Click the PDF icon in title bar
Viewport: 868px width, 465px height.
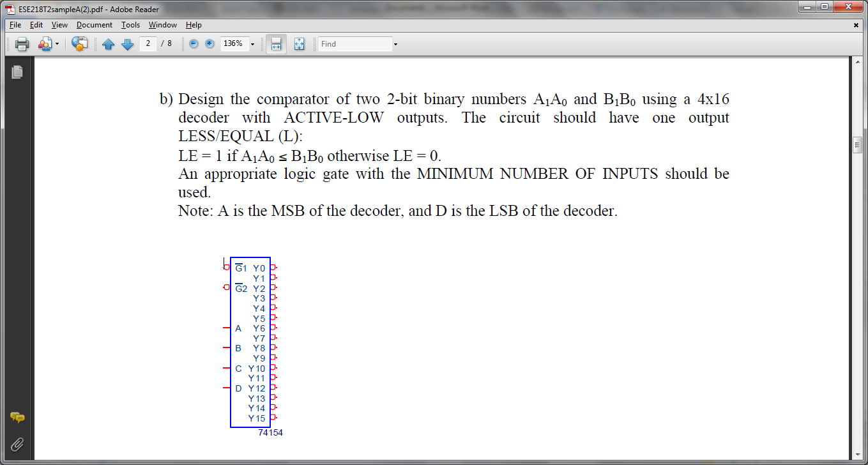pos(10,9)
